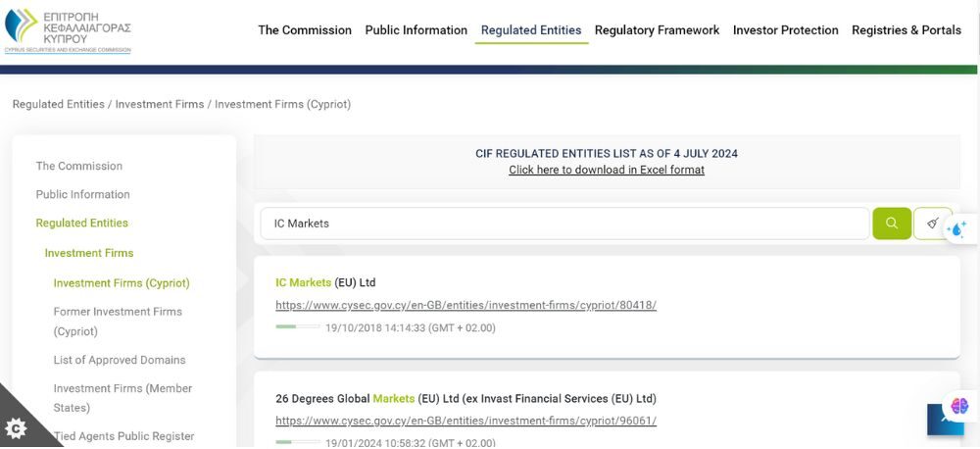Click the green magnifier search button
Image resolution: width=980 pixels, height=449 pixels.
(x=891, y=224)
